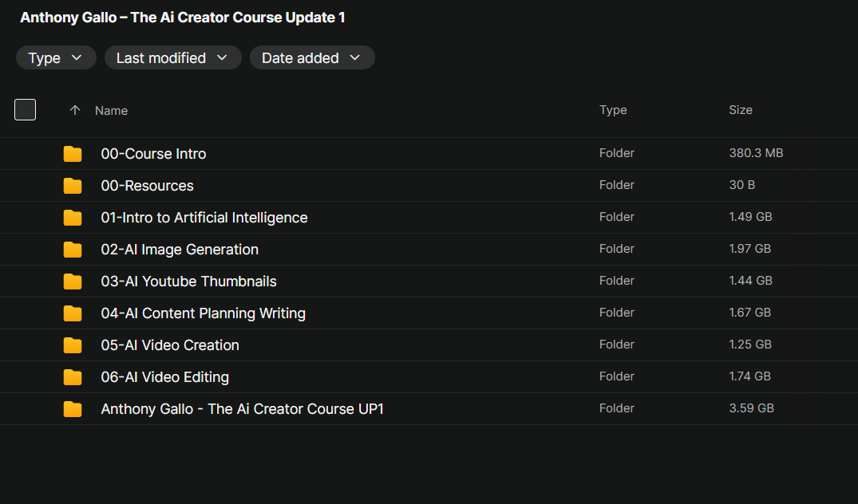Click the 00-Resources folder icon
The height and width of the screenshot is (504, 858).
pyautogui.click(x=72, y=186)
